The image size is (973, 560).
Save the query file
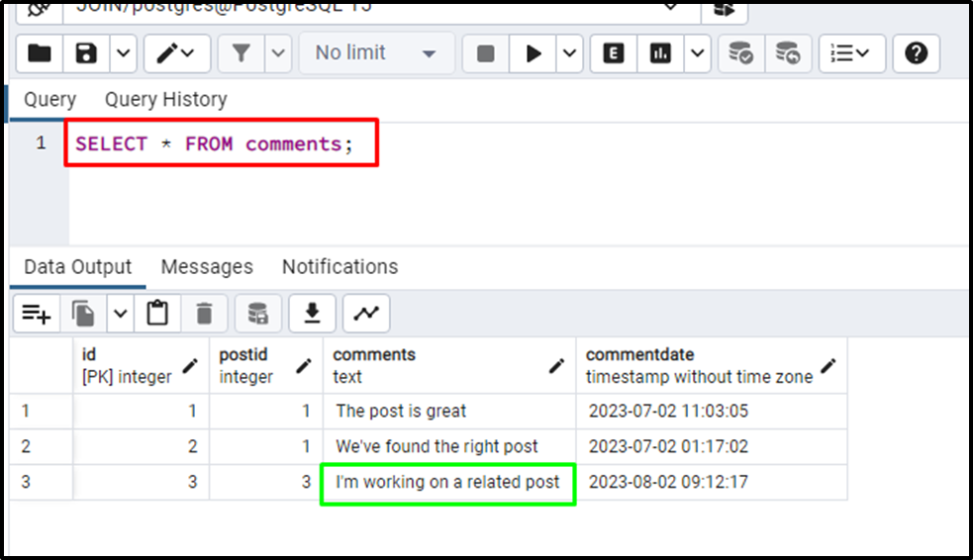pyautogui.click(x=86, y=53)
